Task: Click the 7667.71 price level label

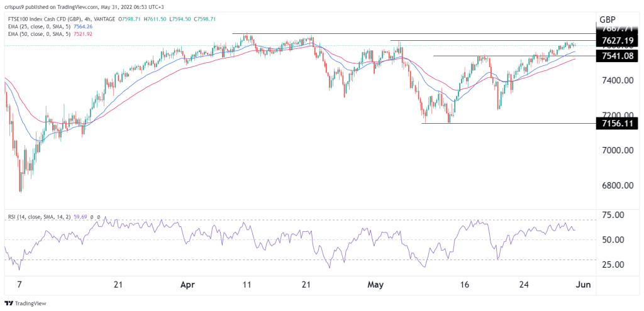Action: [618, 29]
